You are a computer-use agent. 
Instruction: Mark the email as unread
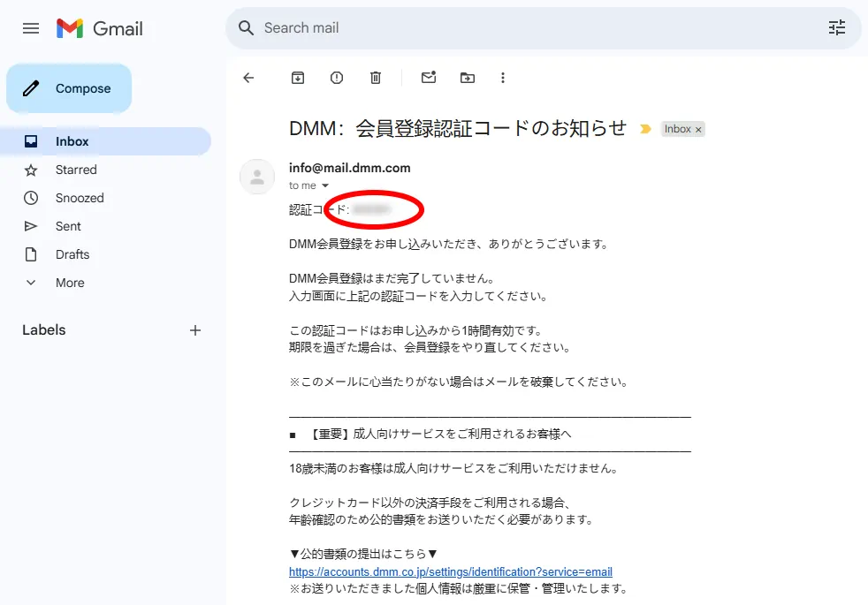(429, 78)
